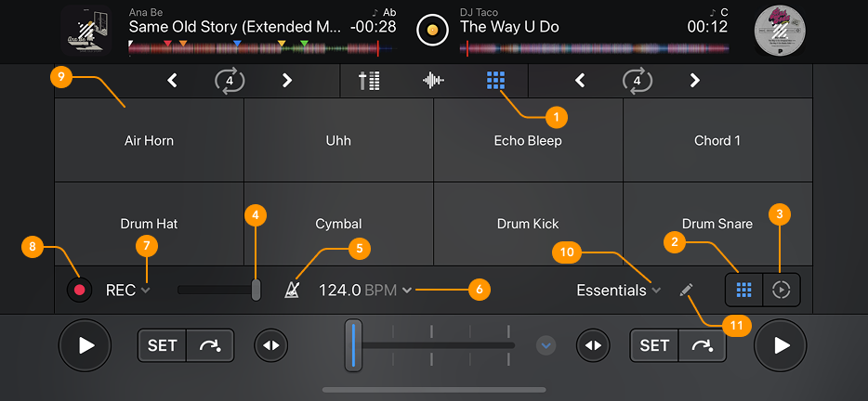Toggle the metronome icon
The image size is (868, 401).
point(292,290)
